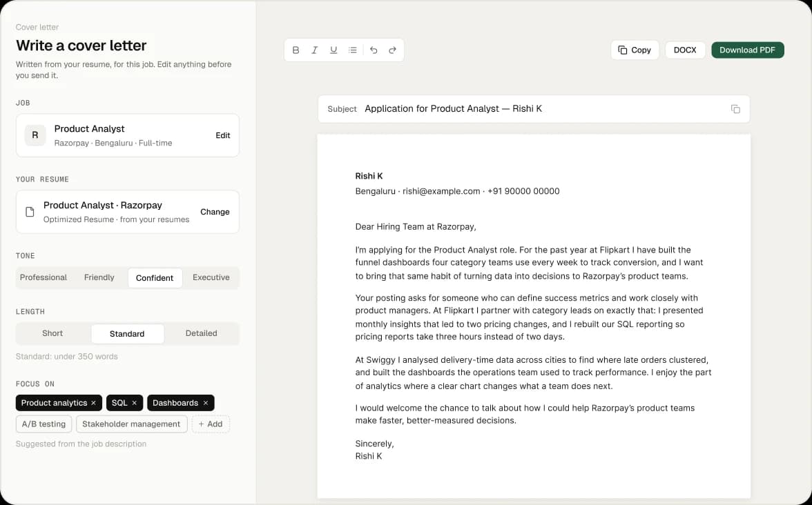The width and height of the screenshot is (812, 505).
Task: Download the cover letter as PDF
Action: point(747,50)
